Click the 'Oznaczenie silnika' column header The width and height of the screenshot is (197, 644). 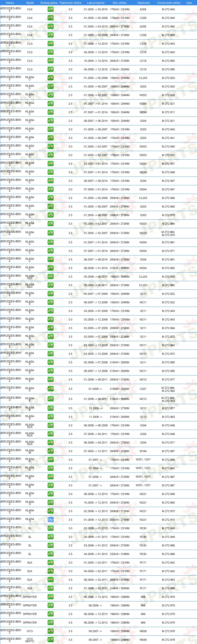coord(169,3)
